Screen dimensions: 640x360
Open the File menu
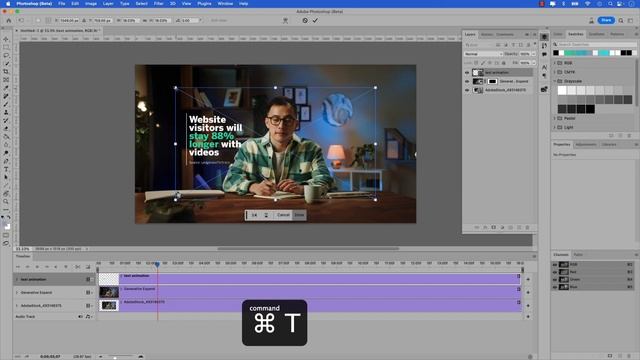(62, 4)
